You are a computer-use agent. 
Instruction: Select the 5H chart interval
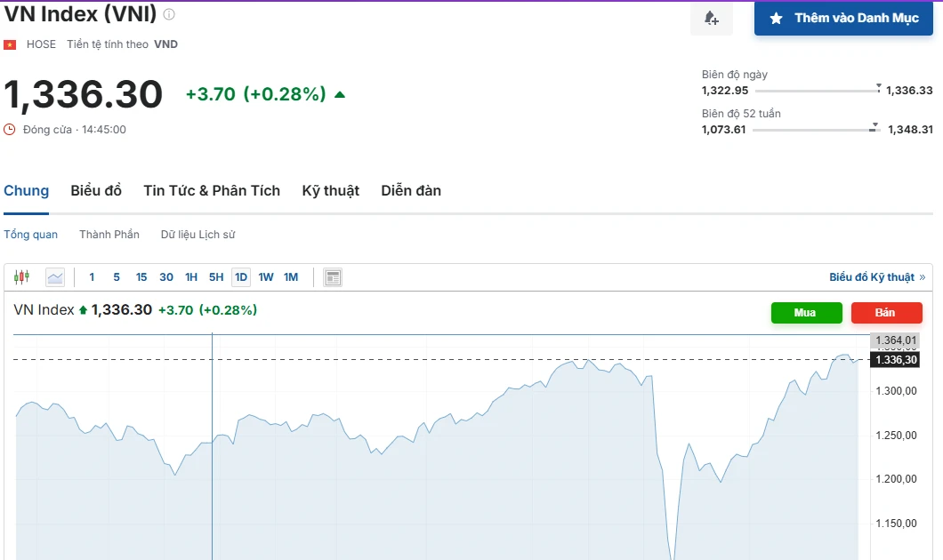[x=216, y=277]
